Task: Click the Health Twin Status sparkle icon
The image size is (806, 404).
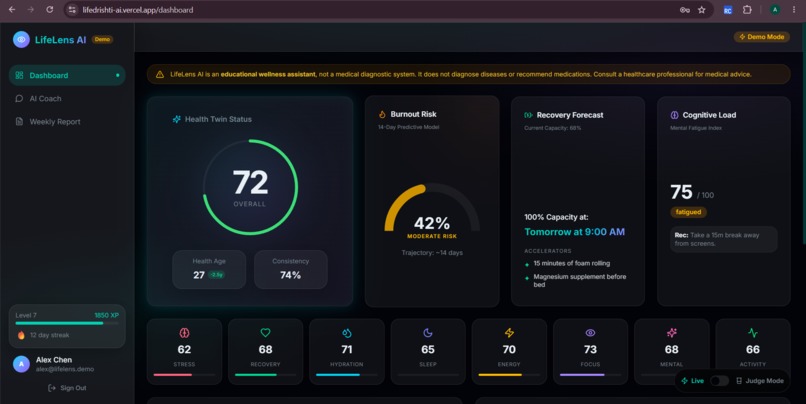Action: point(176,119)
